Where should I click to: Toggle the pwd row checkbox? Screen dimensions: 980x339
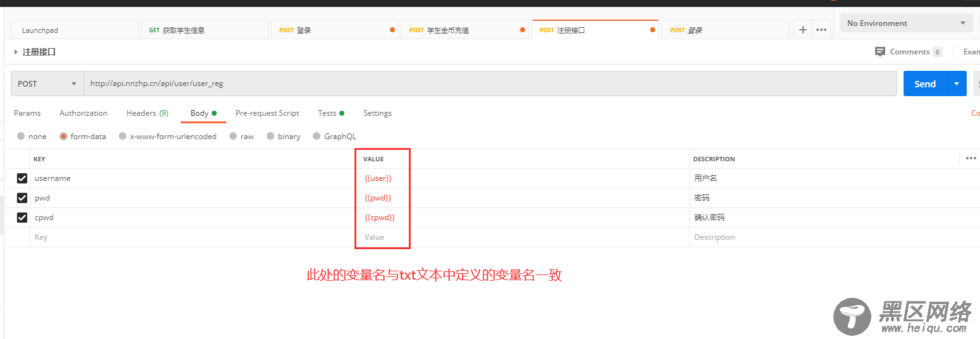click(22, 198)
